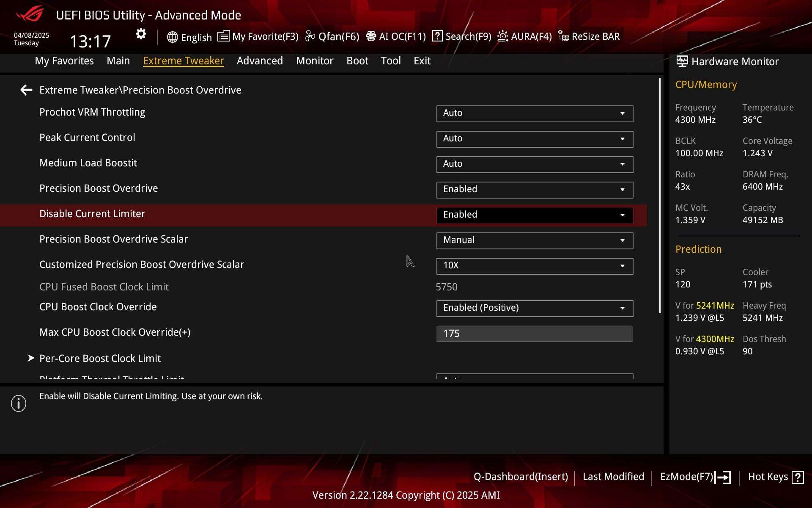
Task: Toggle Disable Current Limiter Enabled dropdown
Action: click(x=534, y=215)
